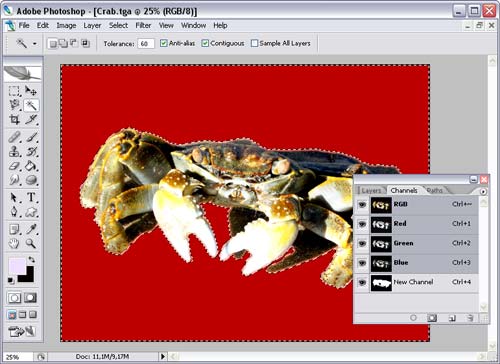Select the Move tool
500x364 pixels.
[x=31, y=91]
